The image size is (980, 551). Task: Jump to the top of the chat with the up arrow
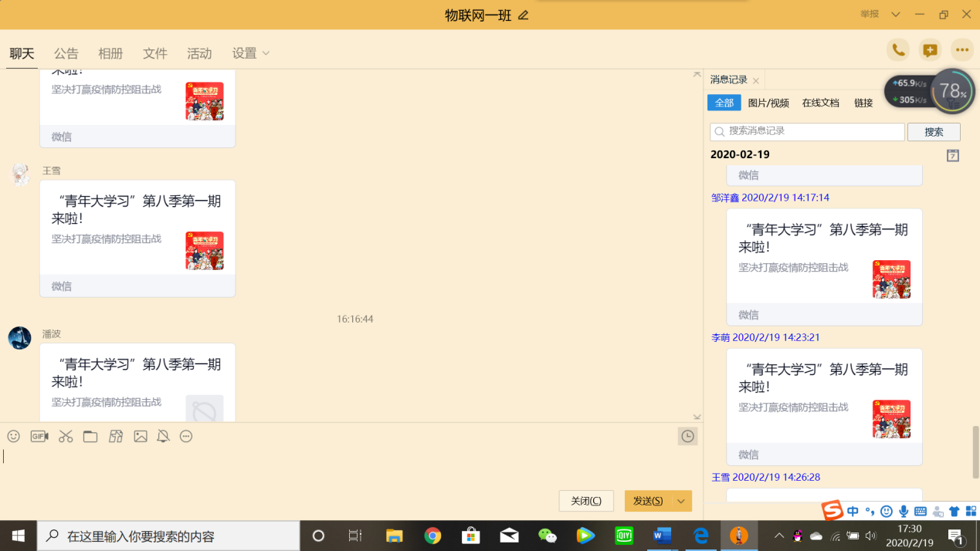(x=697, y=74)
